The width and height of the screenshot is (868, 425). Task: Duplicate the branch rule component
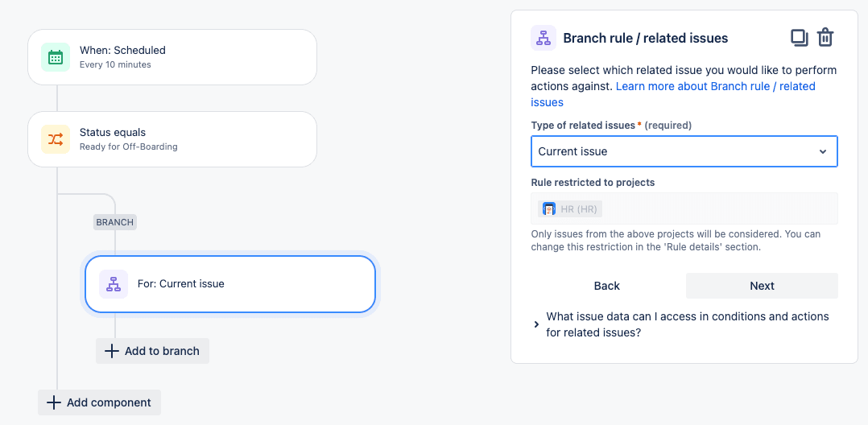pyautogui.click(x=799, y=38)
